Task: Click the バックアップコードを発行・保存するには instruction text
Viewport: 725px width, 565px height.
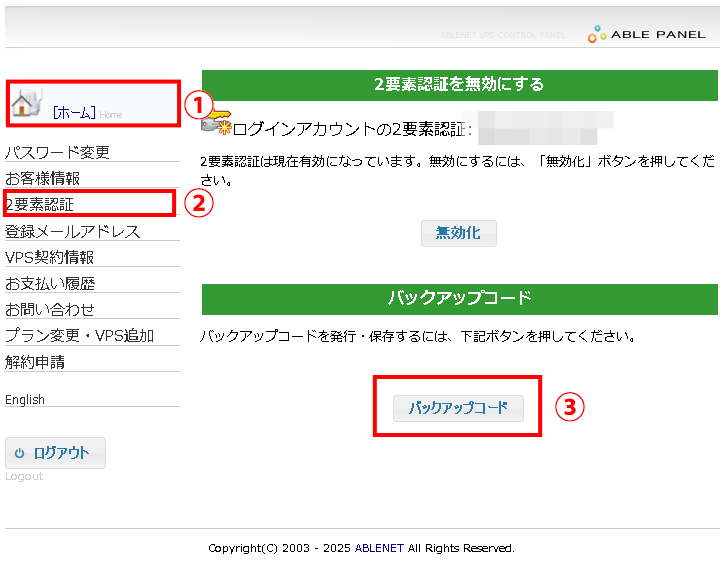Action: click(x=418, y=336)
